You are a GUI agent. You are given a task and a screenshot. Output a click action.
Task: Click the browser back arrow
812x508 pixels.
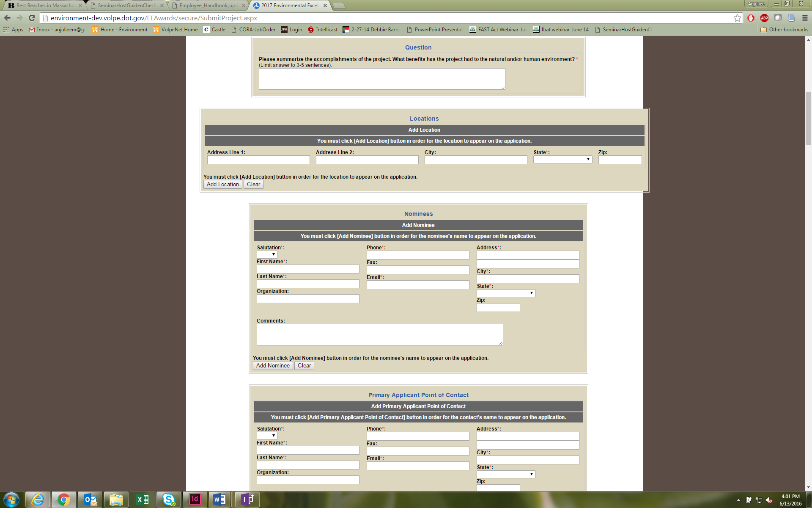click(x=7, y=18)
